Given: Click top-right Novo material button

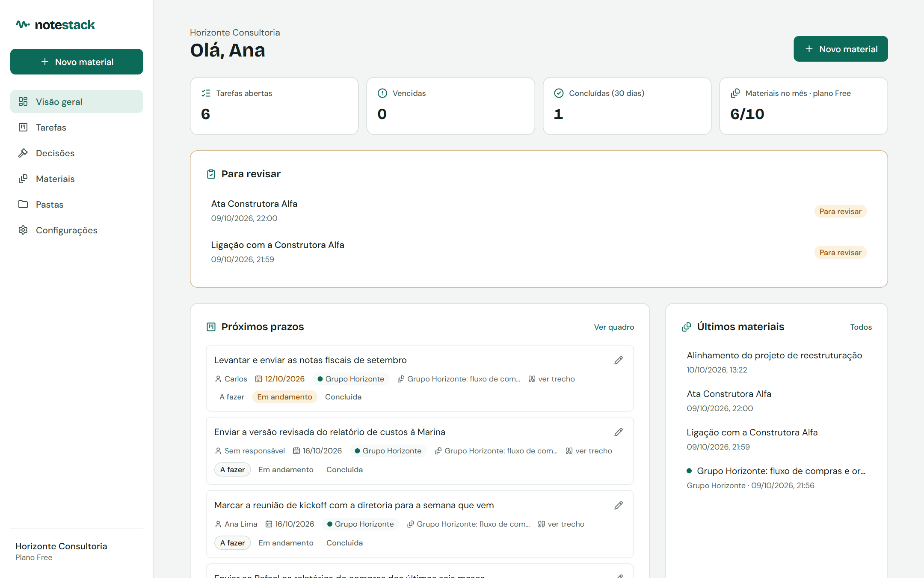Looking at the screenshot, I should click(841, 49).
